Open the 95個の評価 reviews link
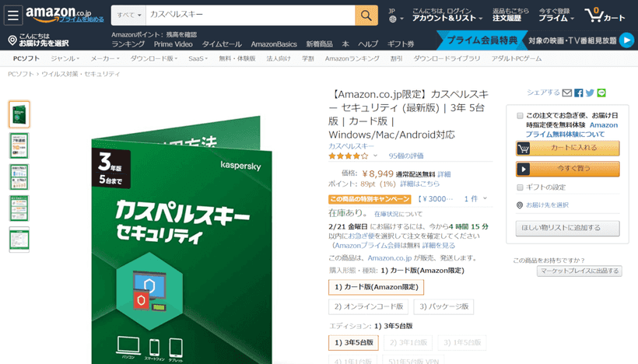The image size is (638, 364). [x=406, y=156]
